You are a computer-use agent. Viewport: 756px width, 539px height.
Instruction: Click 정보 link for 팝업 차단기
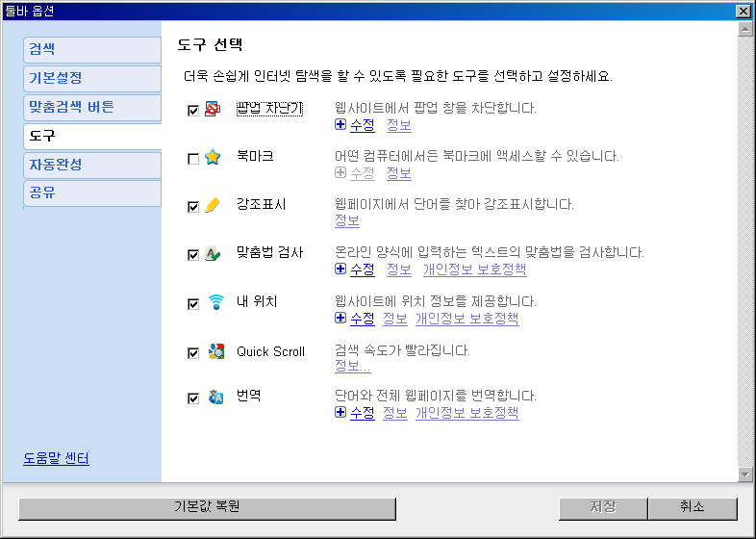point(399,125)
